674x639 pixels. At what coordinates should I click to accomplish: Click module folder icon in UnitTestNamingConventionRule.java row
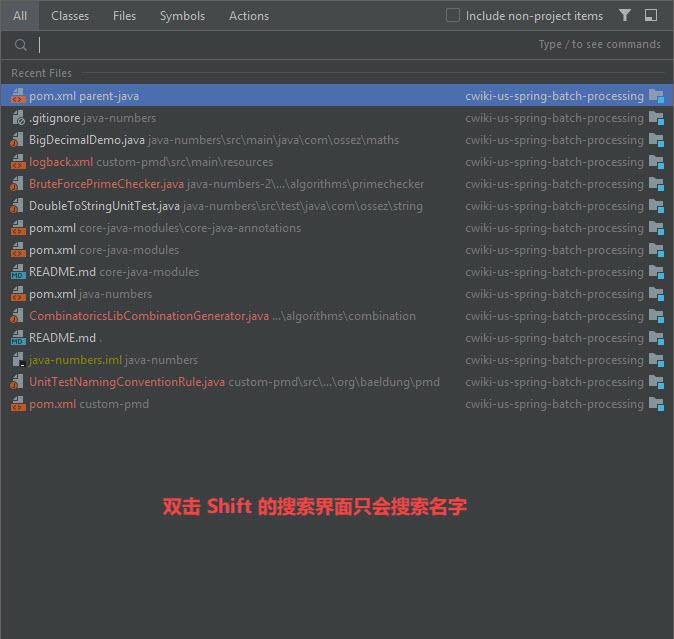point(656,382)
